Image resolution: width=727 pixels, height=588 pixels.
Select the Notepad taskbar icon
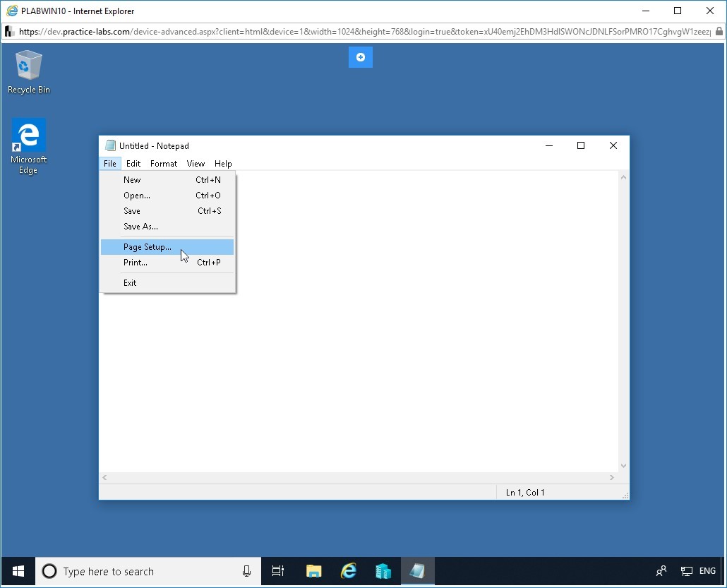417,571
